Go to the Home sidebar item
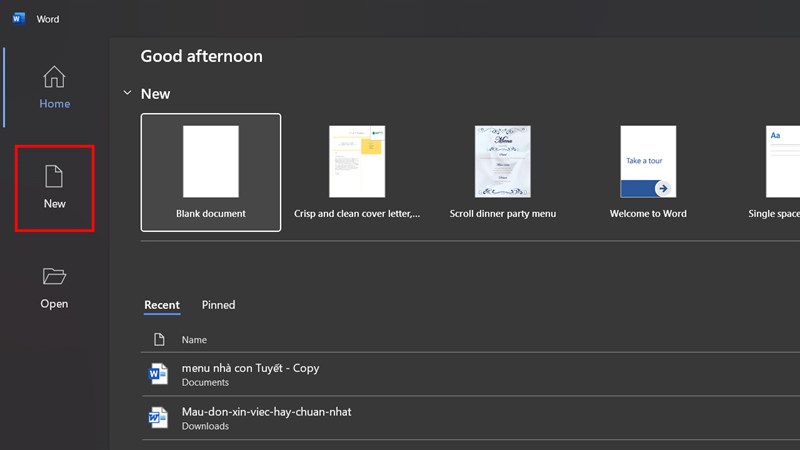This screenshot has width=800, height=450. tap(55, 88)
